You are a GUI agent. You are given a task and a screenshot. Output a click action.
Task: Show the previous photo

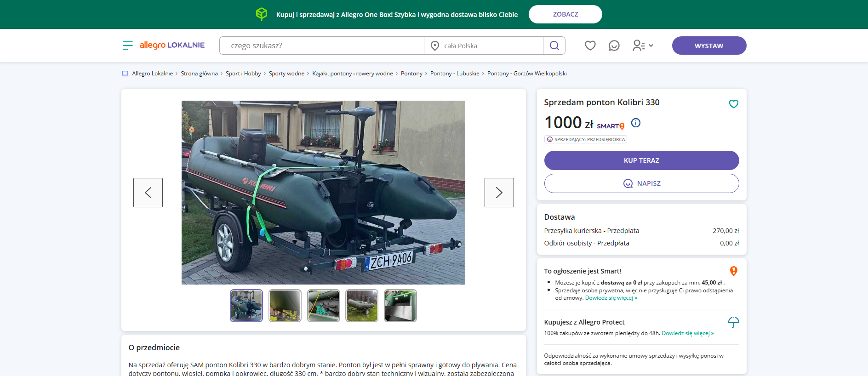(x=148, y=193)
